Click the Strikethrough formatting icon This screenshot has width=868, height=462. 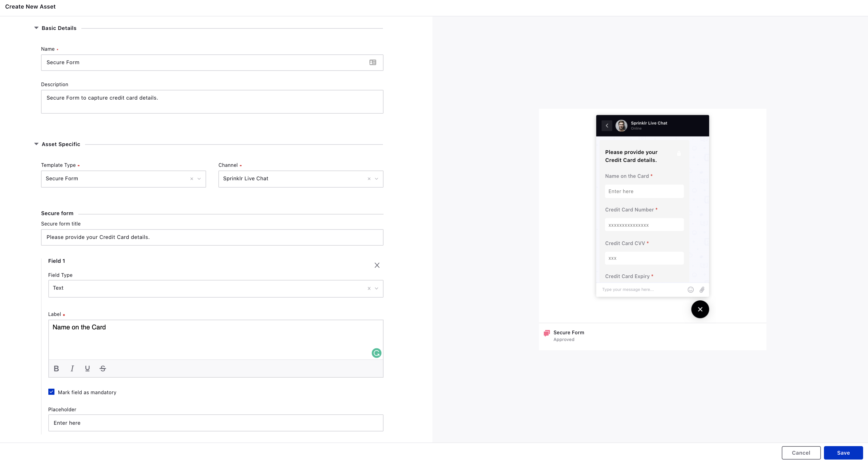(x=103, y=368)
